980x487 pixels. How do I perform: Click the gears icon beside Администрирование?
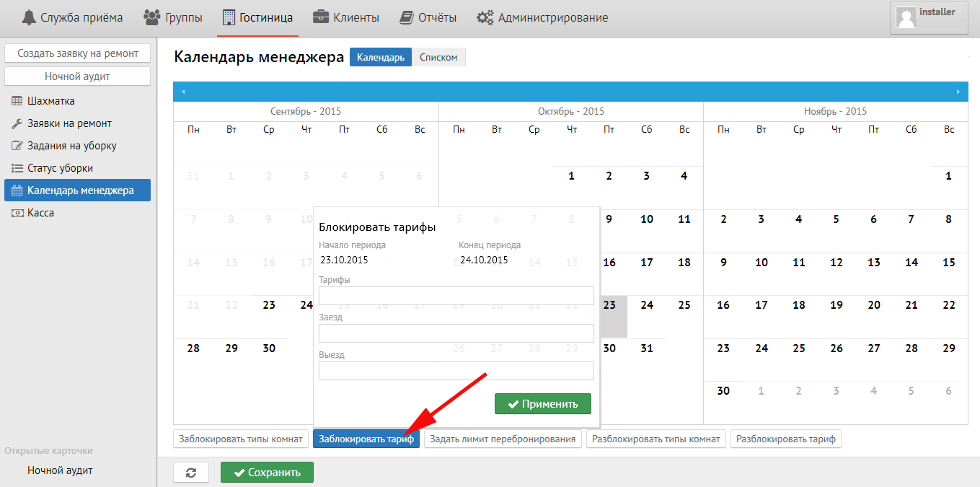click(485, 17)
